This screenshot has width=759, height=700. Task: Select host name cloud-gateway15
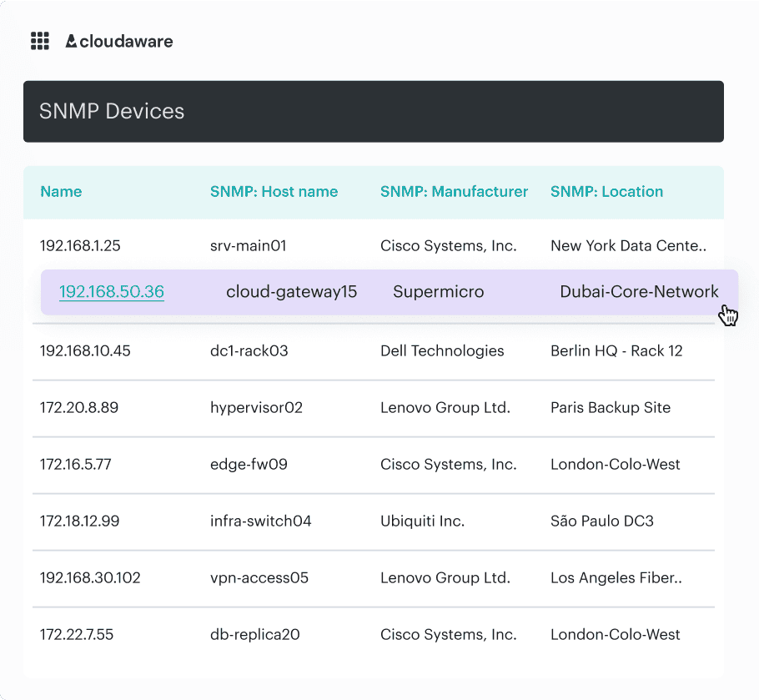click(x=291, y=291)
